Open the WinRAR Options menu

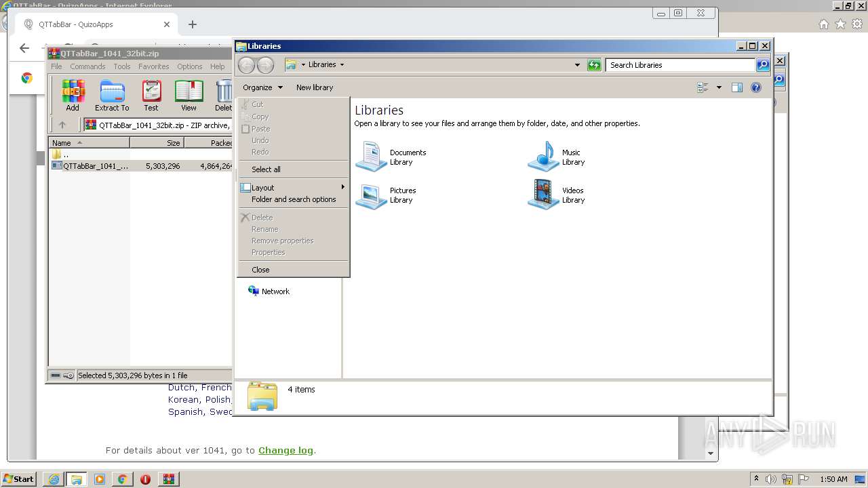(x=190, y=66)
